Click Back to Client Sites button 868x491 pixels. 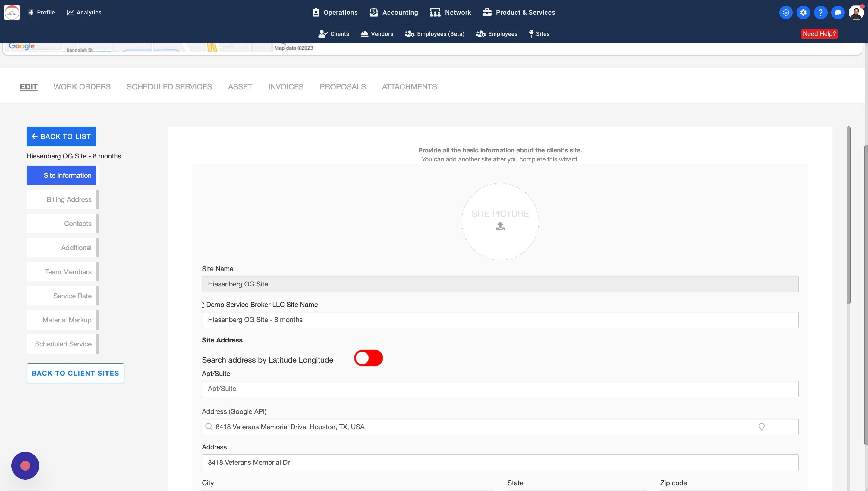(75, 373)
